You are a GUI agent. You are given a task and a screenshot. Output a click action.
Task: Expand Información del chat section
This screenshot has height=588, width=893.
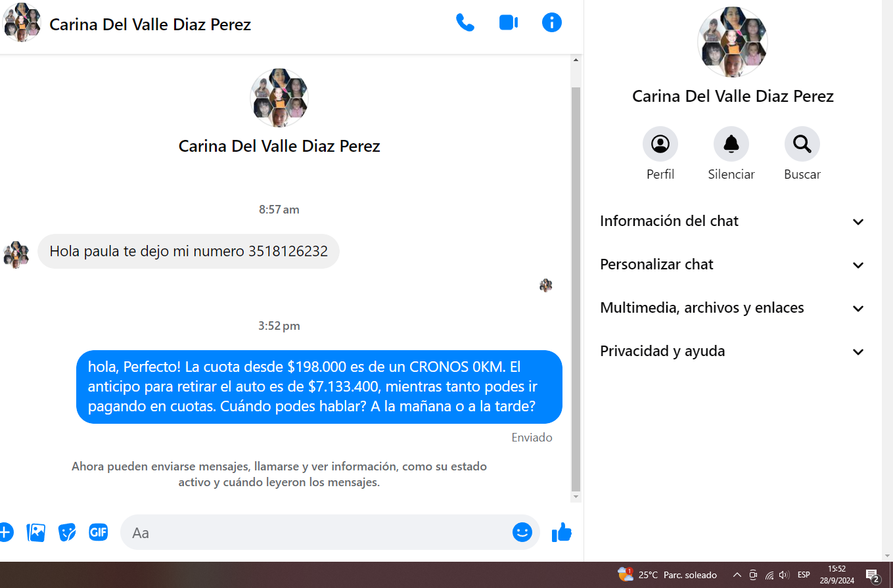(732, 221)
